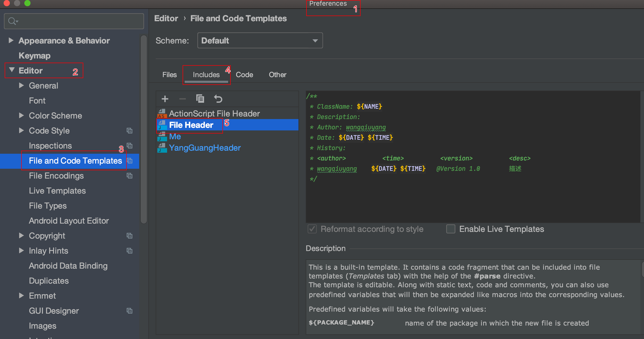This screenshot has height=339, width=644.
Task: Click project-level icon beside File and Code Templates
Action: click(x=130, y=161)
